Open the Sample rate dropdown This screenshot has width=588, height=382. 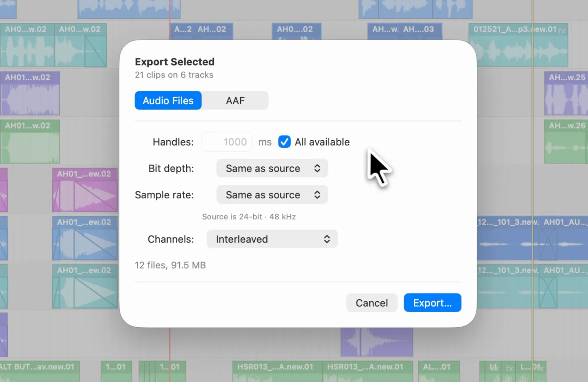coord(272,195)
